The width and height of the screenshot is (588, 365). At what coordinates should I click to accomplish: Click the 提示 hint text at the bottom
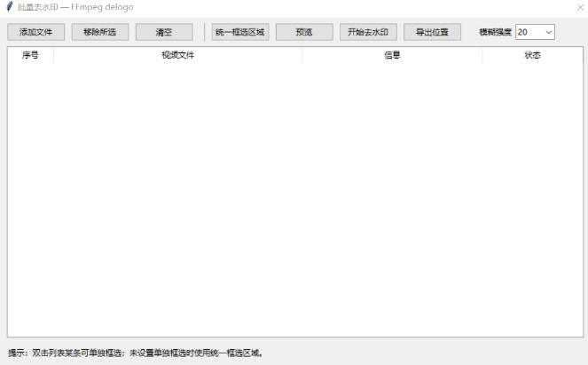pyautogui.click(x=135, y=353)
